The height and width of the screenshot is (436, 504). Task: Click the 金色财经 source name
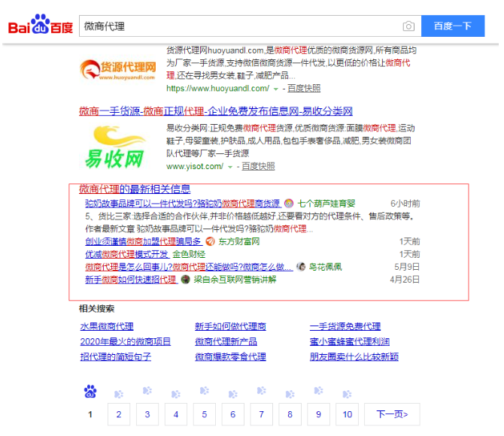tap(189, 255)
